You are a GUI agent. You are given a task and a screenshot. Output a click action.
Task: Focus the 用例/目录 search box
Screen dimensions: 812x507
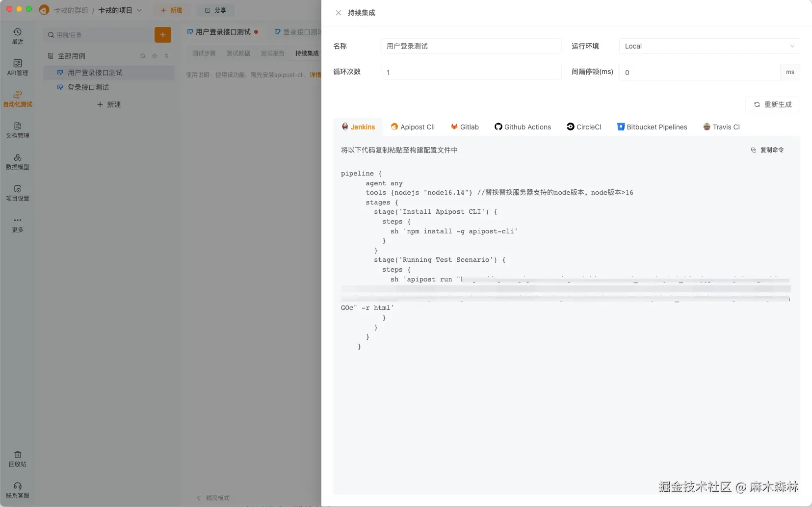click(98, 35)
